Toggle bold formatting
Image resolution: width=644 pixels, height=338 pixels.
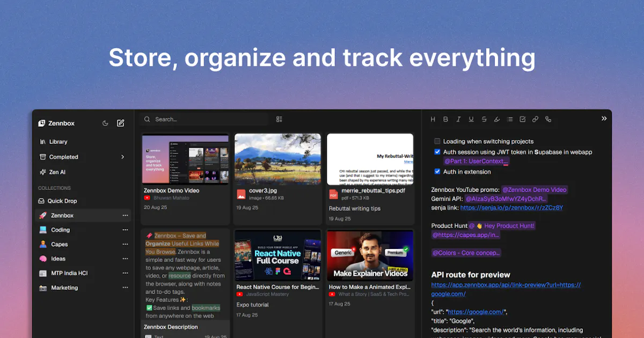click(x=445, y=119)
